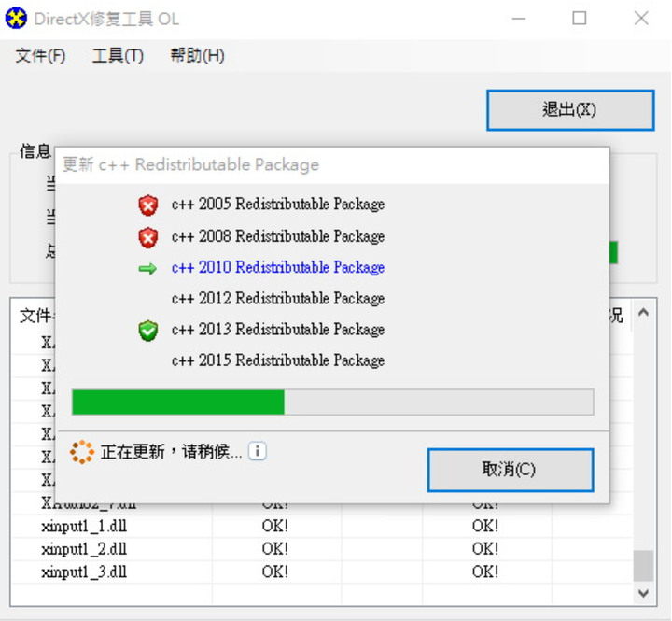The width and height of the screenshot is (672, 621).
Task: Cancel the update with 取消(C)
Action: click(511, 470)
